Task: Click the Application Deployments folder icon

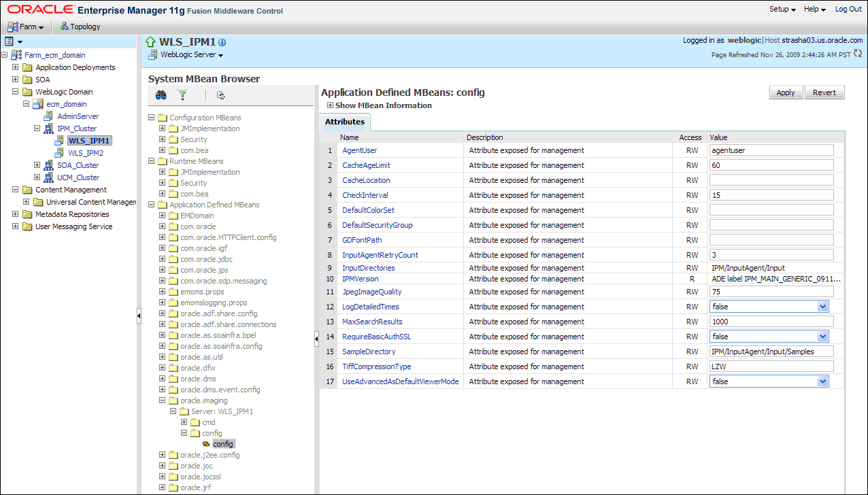Action: [x=28, y=67]
